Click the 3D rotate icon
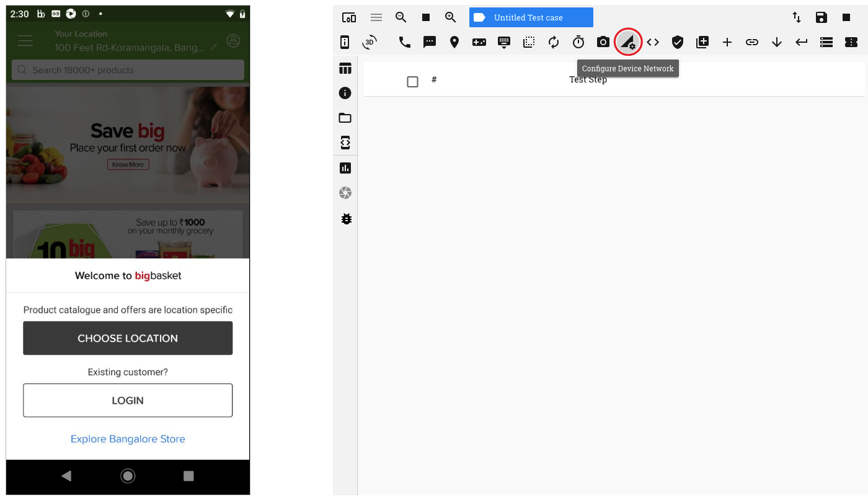The height and width of the screenshot is (499, 868). [370, 42]
